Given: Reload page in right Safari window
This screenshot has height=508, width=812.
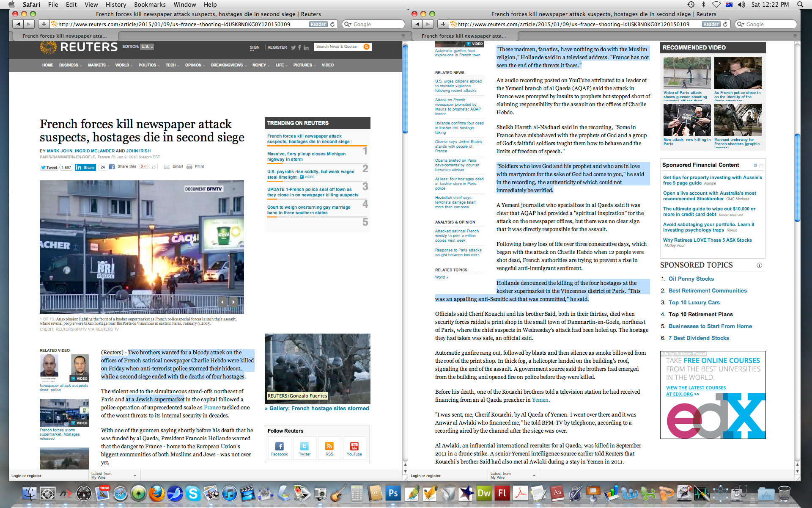Looking at the screenshot, I should [x=725, y=24].
